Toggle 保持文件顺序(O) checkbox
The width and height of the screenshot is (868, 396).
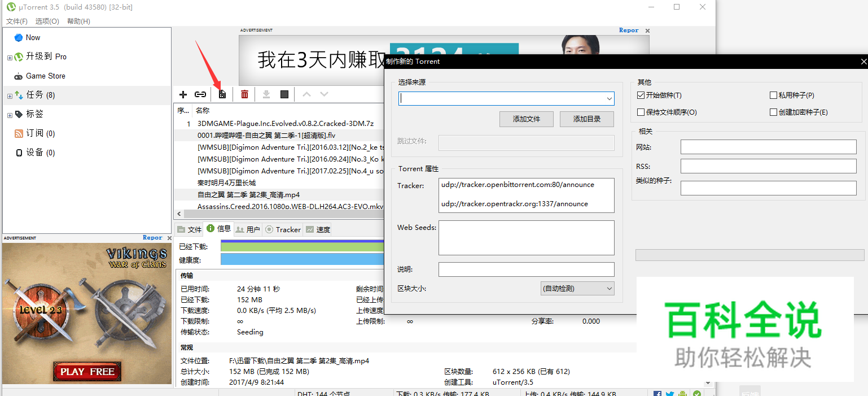point(641,112)
